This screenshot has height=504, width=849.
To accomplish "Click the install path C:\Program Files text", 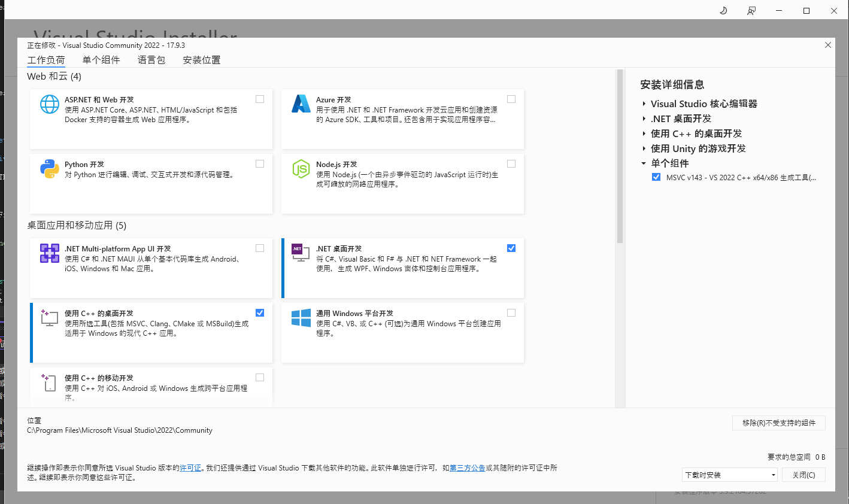I will 120,430.
